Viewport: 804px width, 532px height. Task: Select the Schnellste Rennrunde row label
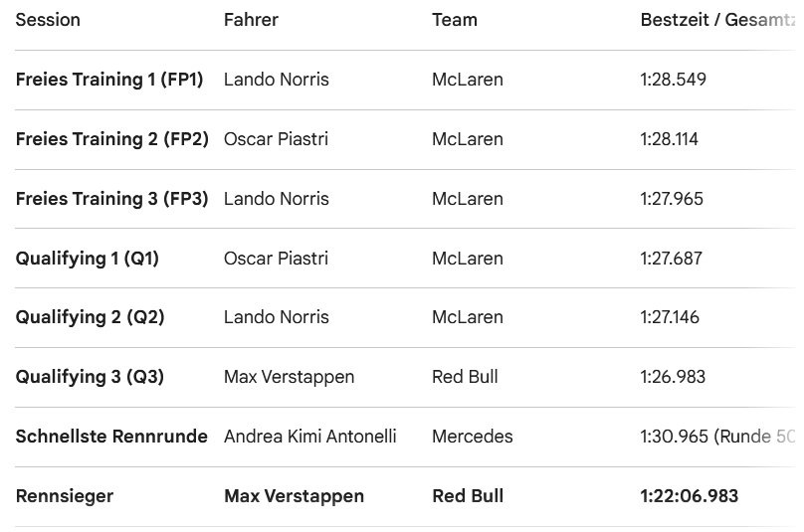tap(111, 437)
